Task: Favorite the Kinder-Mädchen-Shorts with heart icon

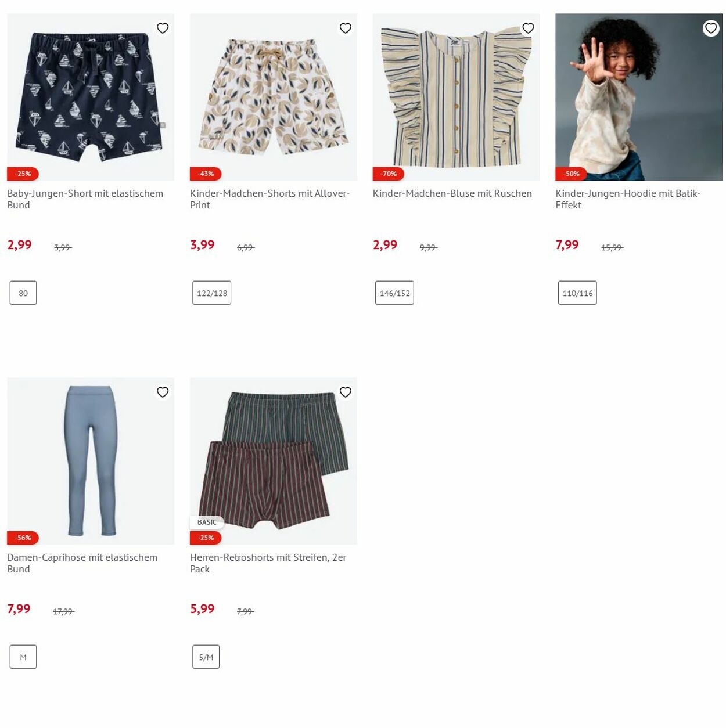Action: pos(346,28)
